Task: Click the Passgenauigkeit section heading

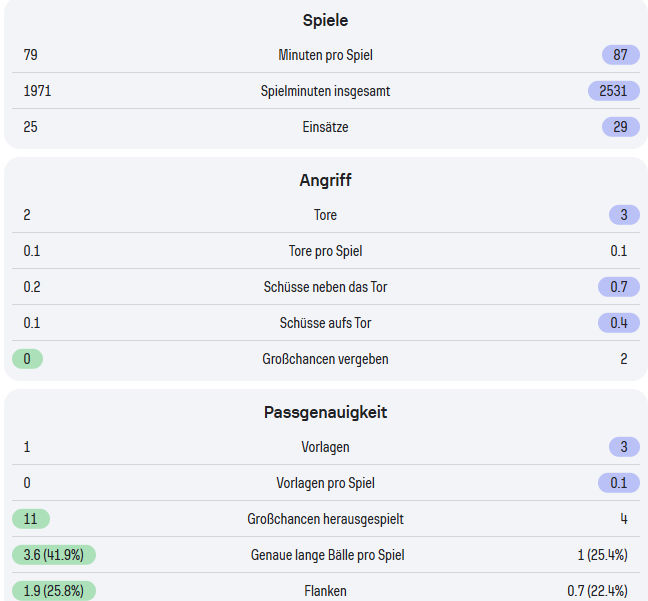Action: coord(325,412)
